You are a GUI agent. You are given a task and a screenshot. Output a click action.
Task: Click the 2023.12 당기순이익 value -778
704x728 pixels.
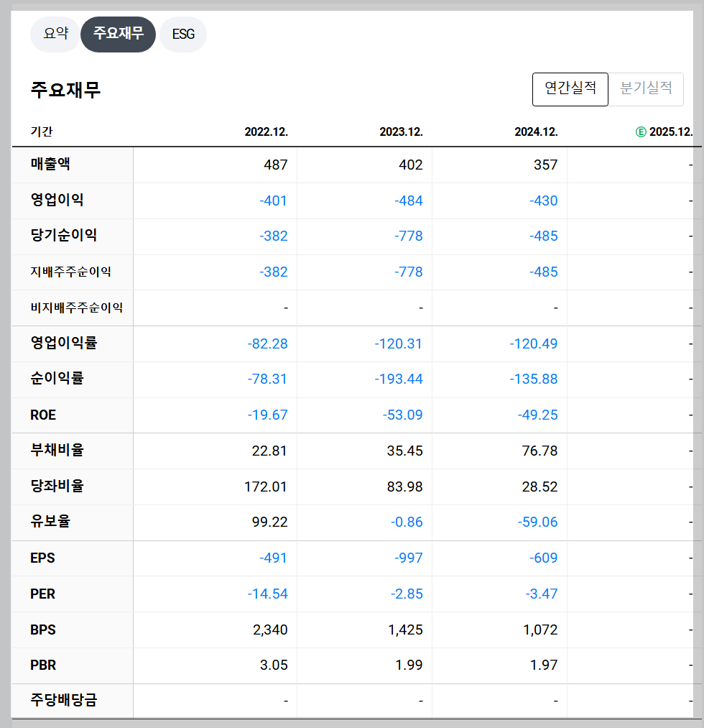409,236
